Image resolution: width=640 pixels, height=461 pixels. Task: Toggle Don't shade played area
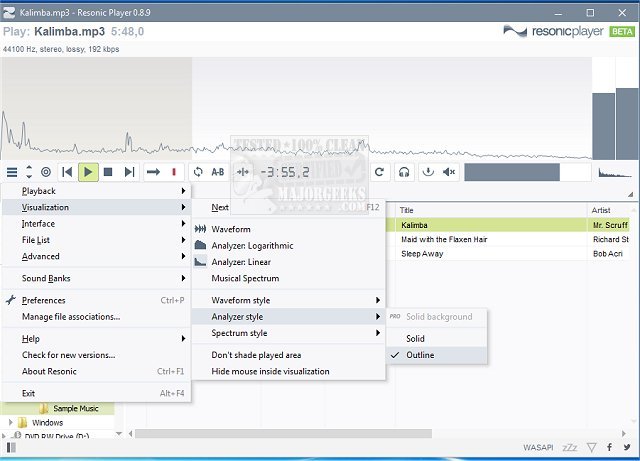[288, 355]
